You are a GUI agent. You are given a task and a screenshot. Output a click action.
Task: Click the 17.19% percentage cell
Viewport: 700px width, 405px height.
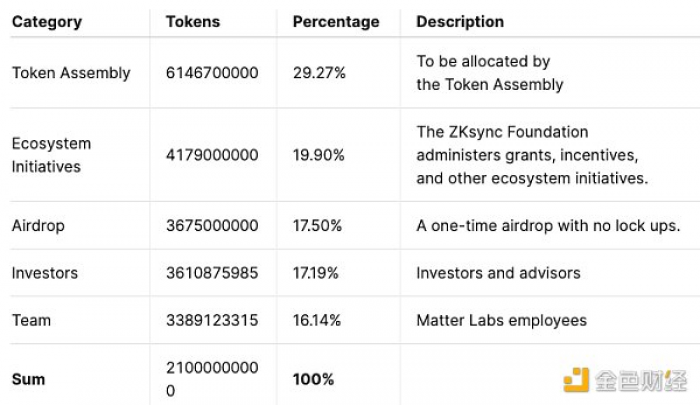[x=316, y=273]
